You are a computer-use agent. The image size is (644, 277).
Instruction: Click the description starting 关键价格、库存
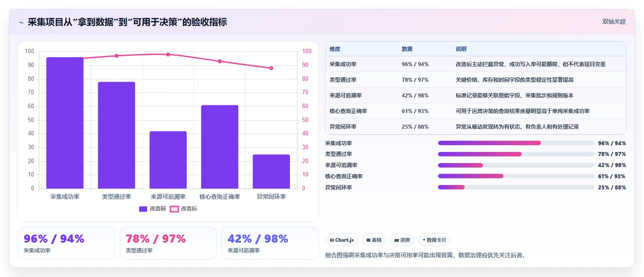515,80
